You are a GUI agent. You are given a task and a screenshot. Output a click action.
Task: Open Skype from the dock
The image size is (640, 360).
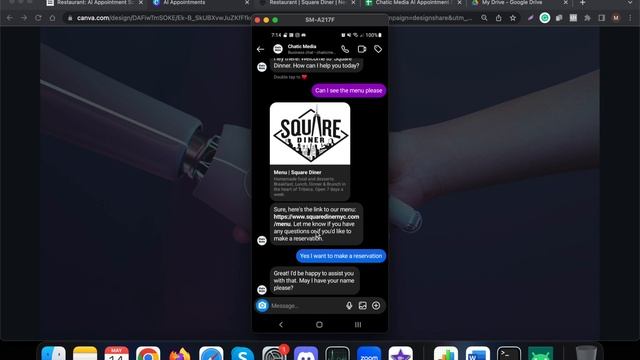[x=242, y=353]
